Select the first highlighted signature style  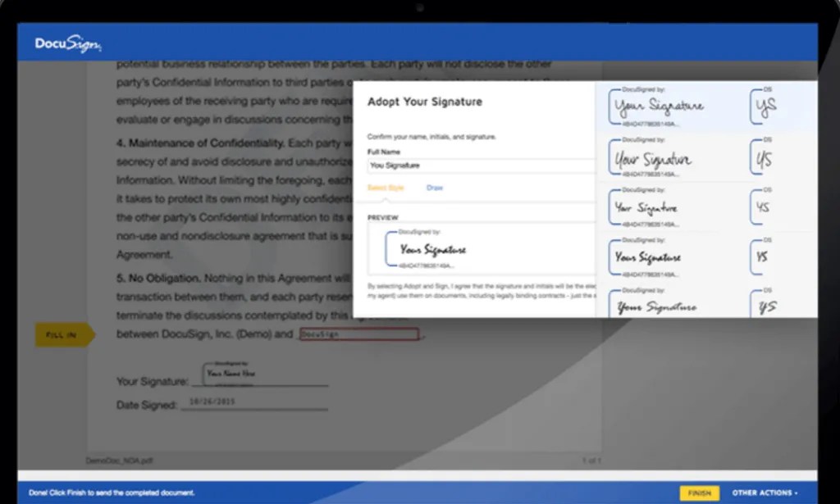click(x=656, y=107)
